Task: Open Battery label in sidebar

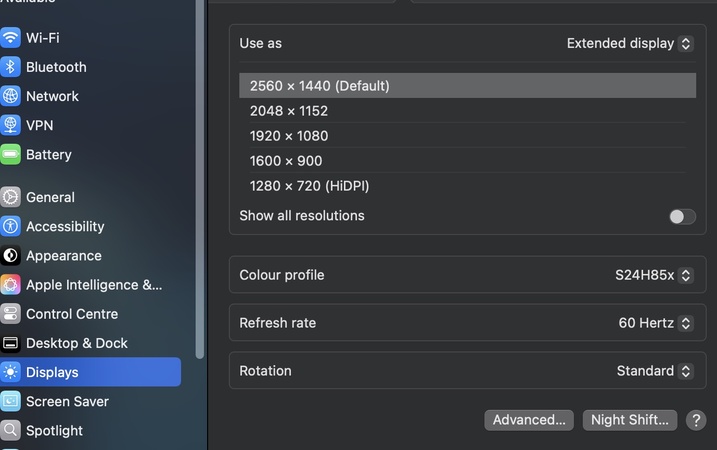Action: [48, 155]
